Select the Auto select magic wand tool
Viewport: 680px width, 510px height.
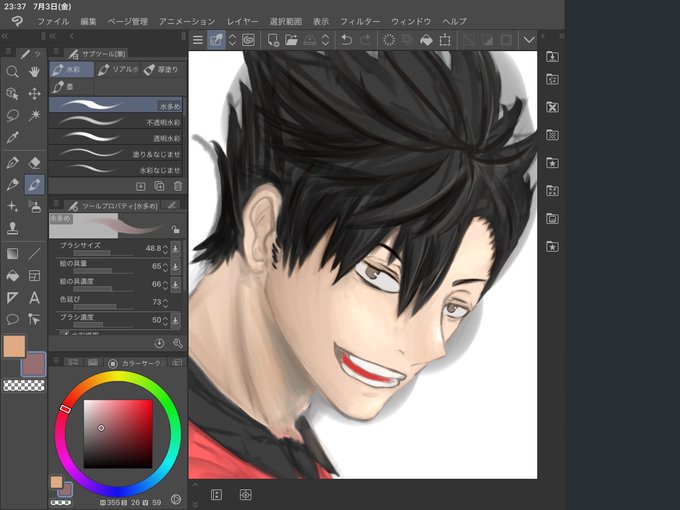(34, 115)
